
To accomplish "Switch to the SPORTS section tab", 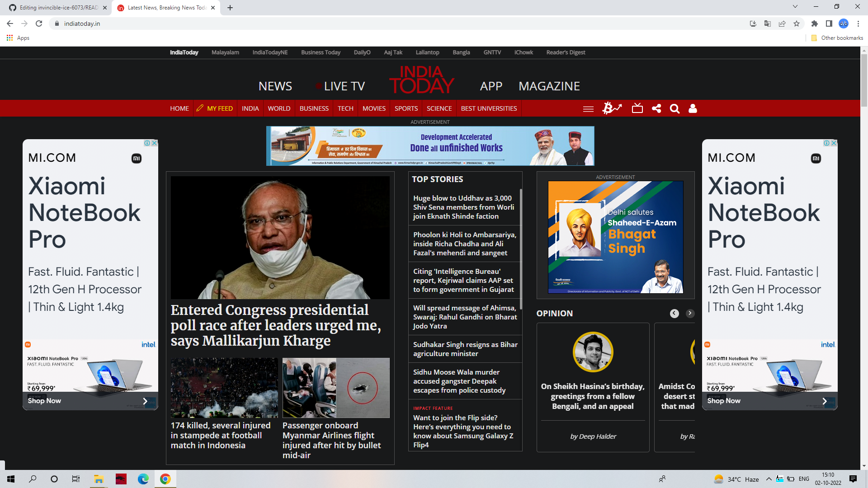I will [x=406, y=108].
